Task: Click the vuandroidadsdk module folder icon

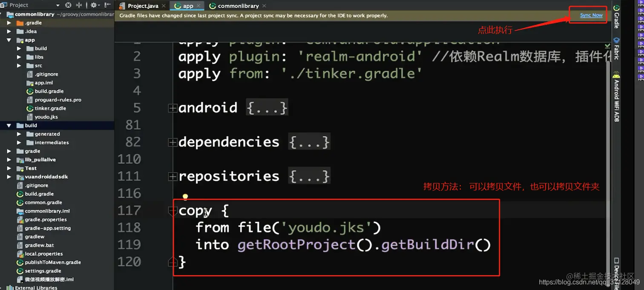Action: pos(20,177)
